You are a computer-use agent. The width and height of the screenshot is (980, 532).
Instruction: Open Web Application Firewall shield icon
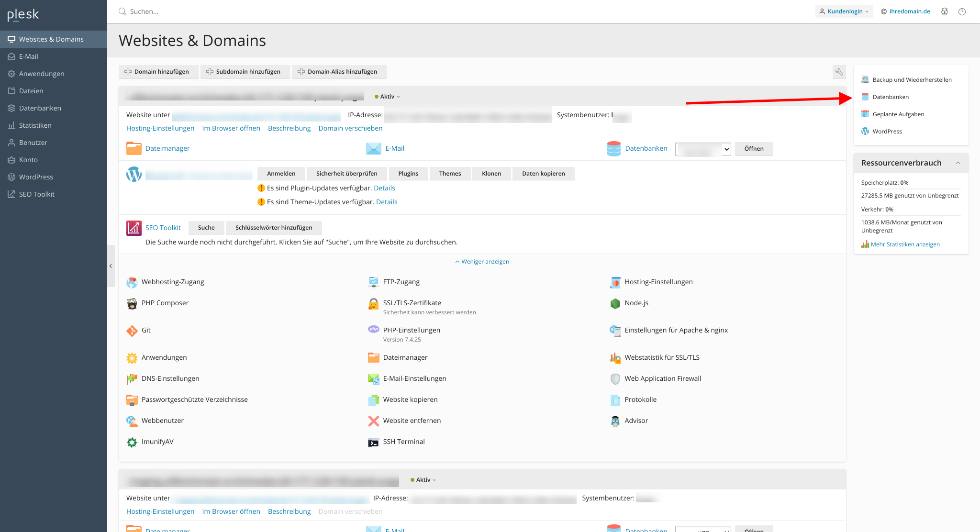(x=615, y=379)
